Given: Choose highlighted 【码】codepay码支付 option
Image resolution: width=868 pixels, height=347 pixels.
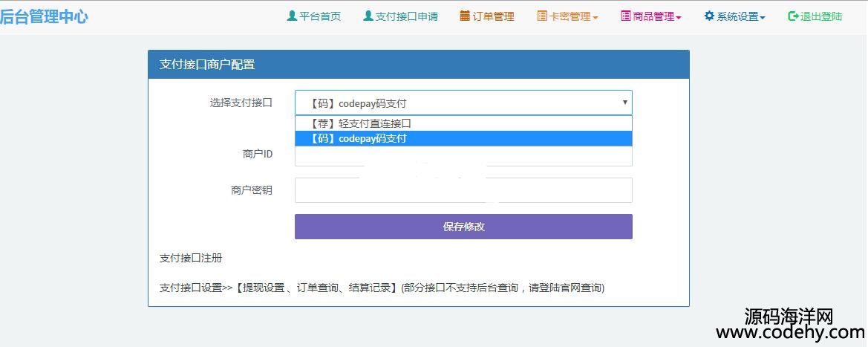Looking at the screenshot, I should tap(463, 139).
